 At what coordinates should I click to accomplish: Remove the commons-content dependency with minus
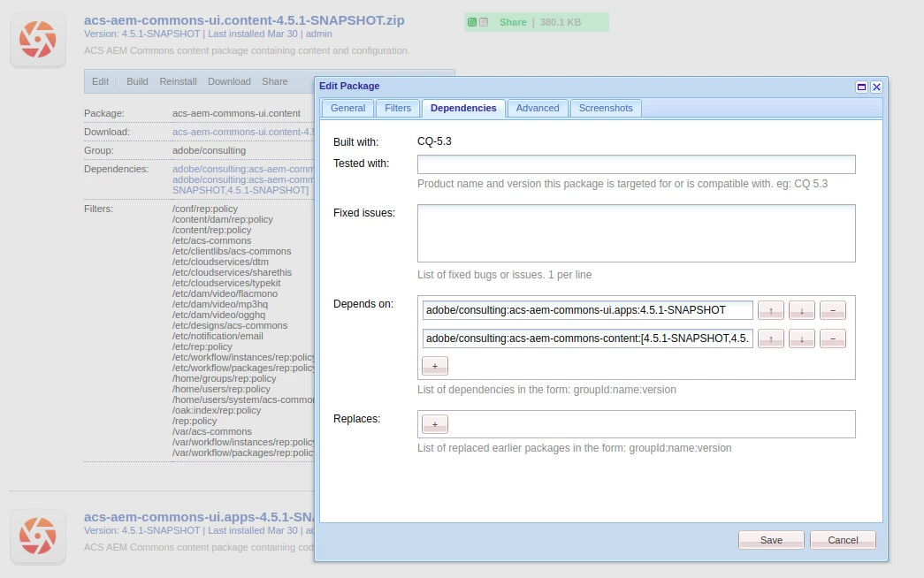(x=833, y=338)
